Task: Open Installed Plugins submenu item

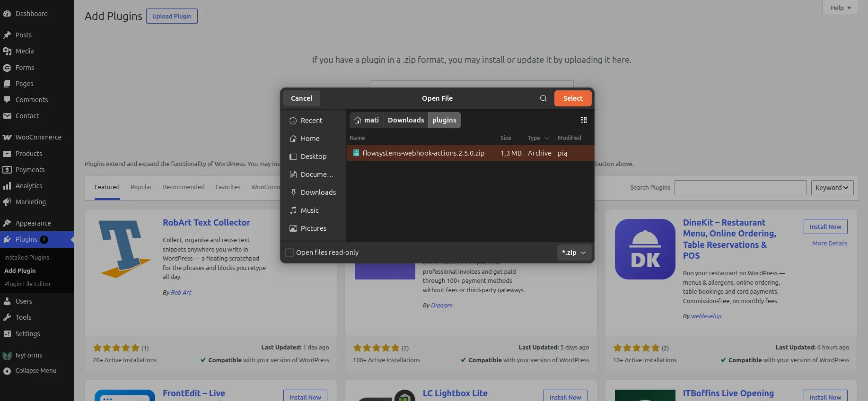Action: 26,258
